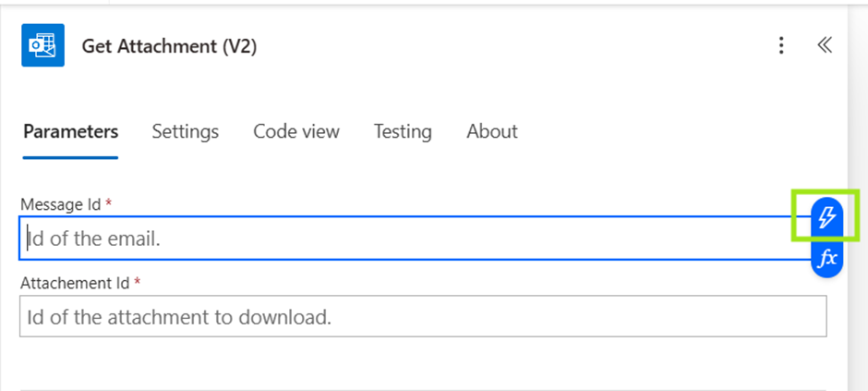This screenshot has width=868, height=391.
Task: Click the Message Id label
Action: pyautogui.click(x=61, y=203)
